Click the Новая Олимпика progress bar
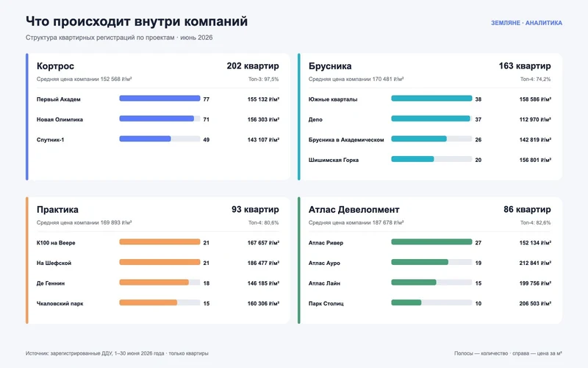This screenshot has height=368, width=588. [x=159, y=118]
